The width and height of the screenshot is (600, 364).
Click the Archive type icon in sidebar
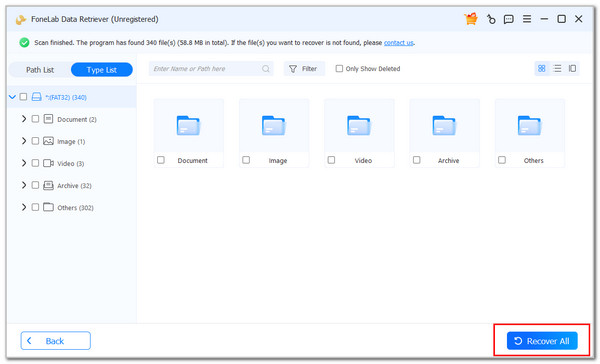coord(48,185)
